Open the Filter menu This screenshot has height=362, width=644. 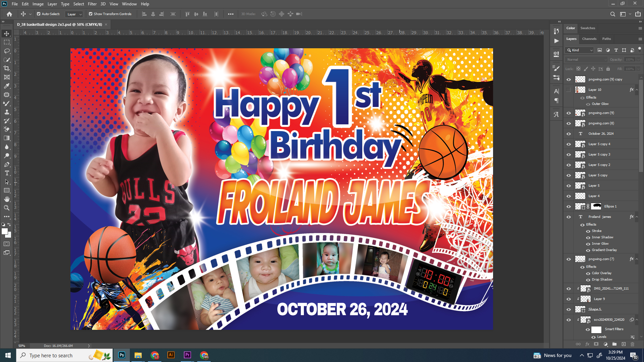click(x=92, y=4)
